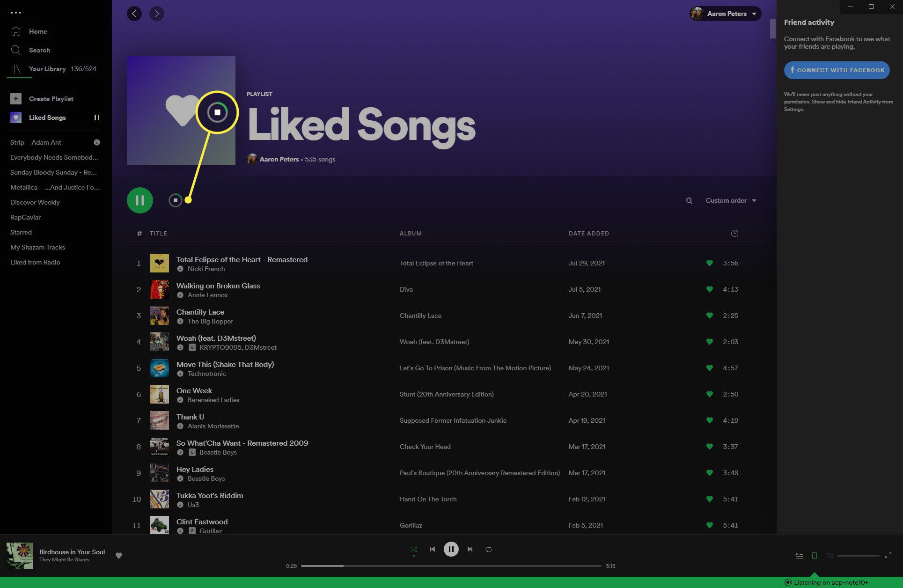Click the shuffle playback icon
Viewport: 903px width, 588px height.
[413, 549]
